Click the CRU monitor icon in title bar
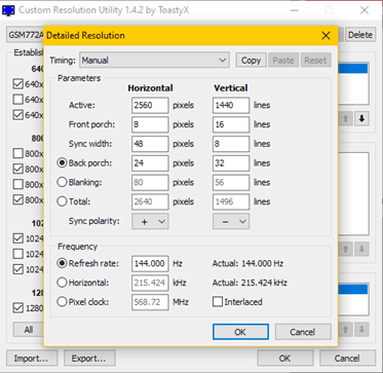The width and height of the screenshot is (383, 373). pos(8,10)
